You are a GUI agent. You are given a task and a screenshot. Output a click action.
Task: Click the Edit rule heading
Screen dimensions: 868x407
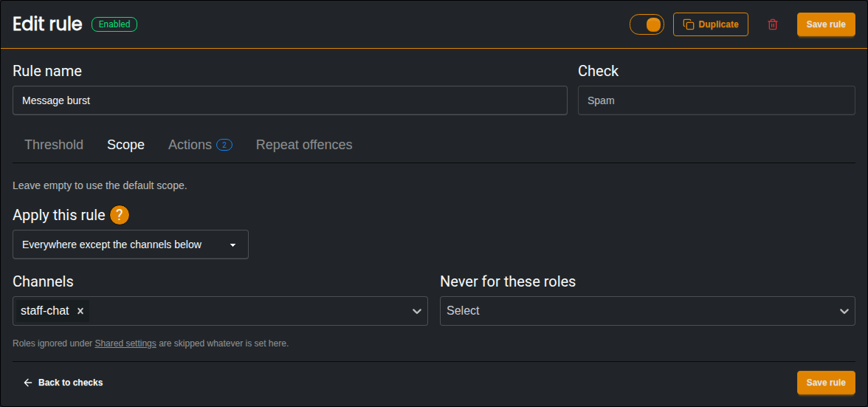pos(47,24)
